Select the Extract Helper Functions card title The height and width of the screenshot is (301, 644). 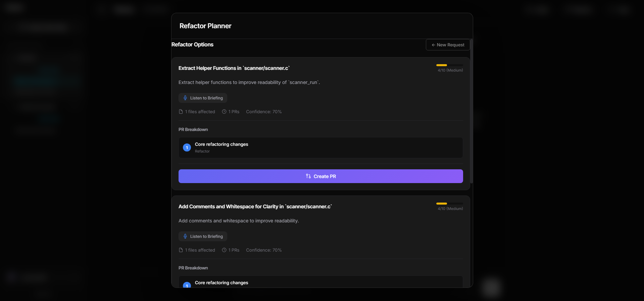click(234, 68)
